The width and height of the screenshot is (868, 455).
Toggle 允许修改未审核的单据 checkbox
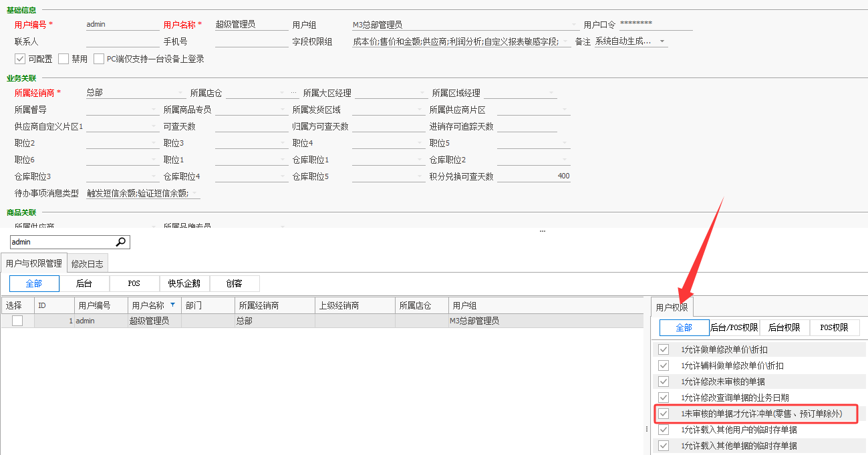point(664,382)
